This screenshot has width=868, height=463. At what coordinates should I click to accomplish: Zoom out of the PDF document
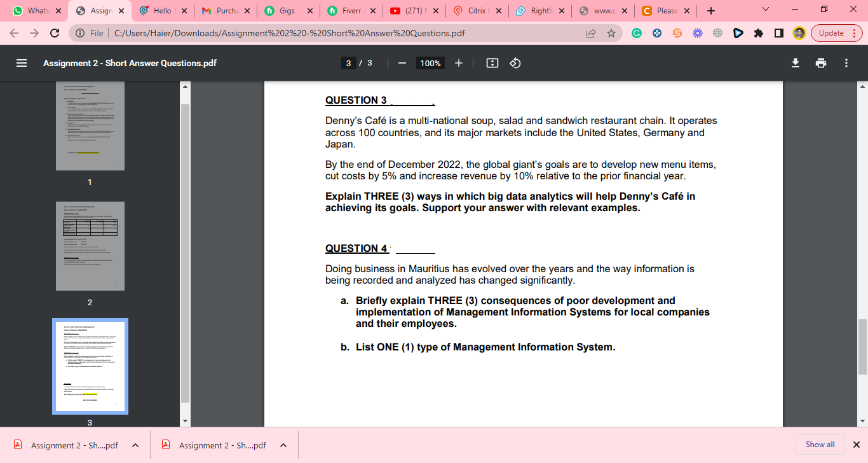click(x=402, y=63)
